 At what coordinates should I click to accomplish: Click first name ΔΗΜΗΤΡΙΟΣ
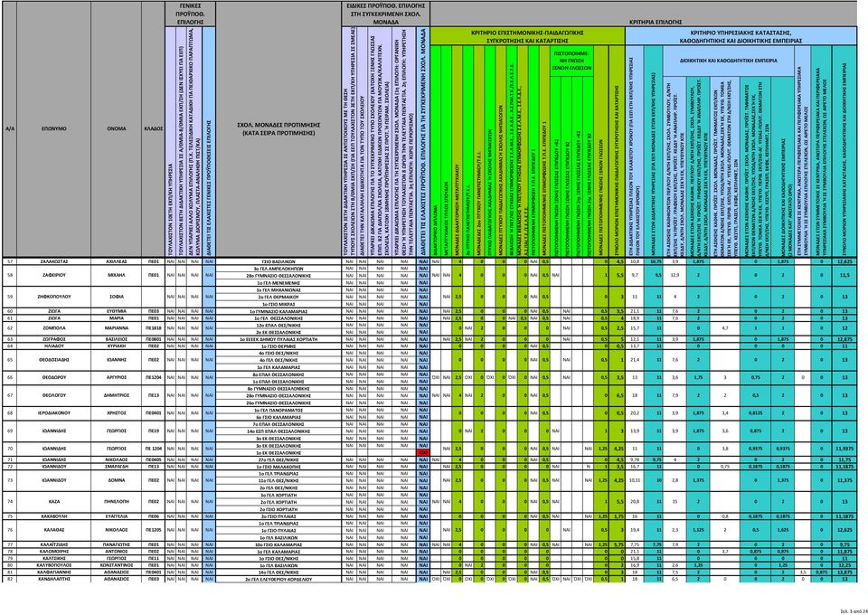click(117, 396)
